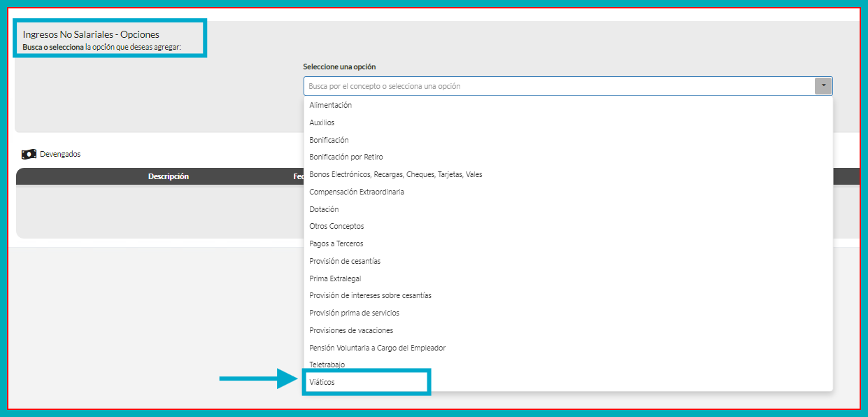868x417 pixels.
Task: Click the Ingresos No Salariales - Opciones heading
Action: click(91, 34)
